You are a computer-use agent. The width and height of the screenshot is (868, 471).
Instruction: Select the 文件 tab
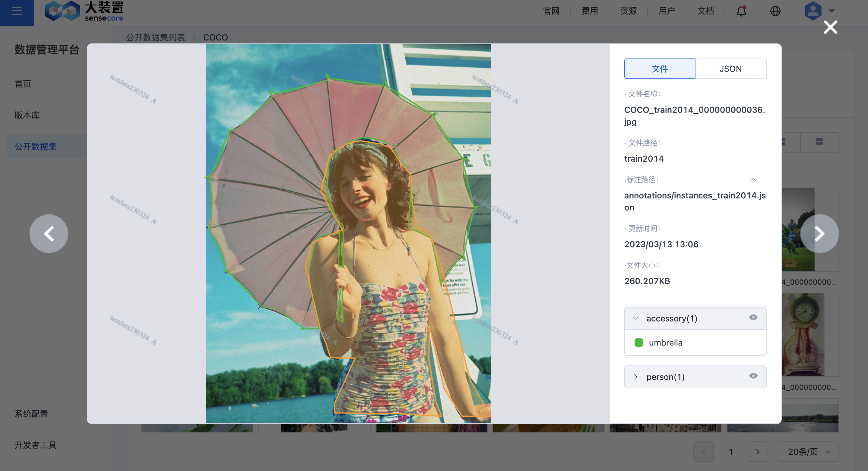tap(659, 69)
